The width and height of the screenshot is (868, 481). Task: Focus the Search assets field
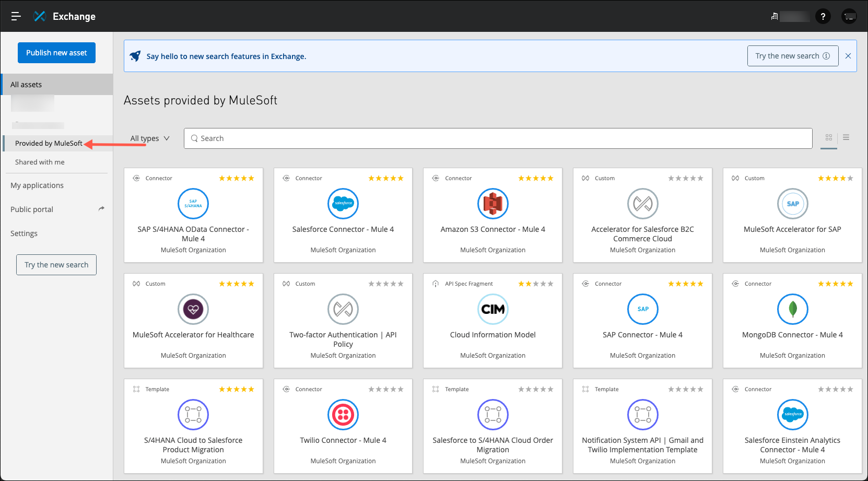[x=498, y=138]
